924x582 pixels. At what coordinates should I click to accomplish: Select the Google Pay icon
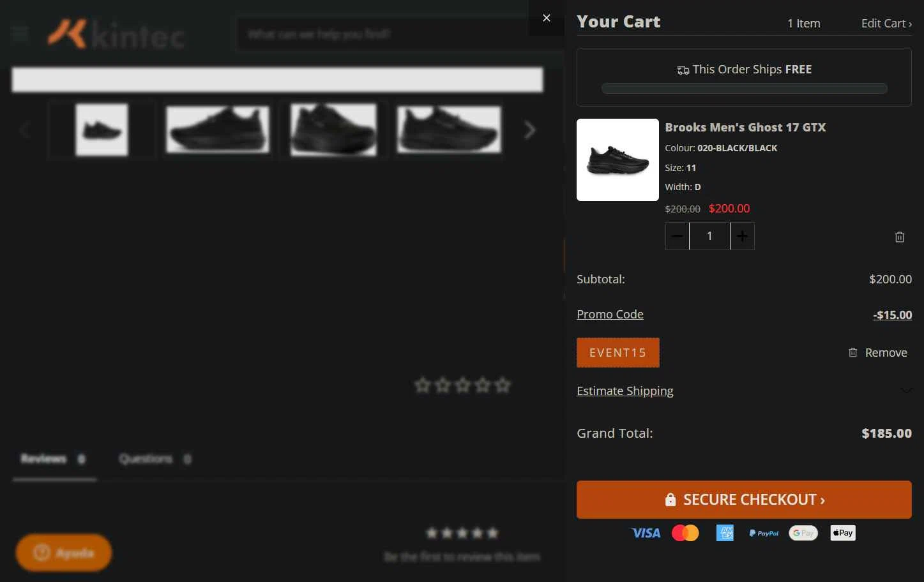click(803, 533)
